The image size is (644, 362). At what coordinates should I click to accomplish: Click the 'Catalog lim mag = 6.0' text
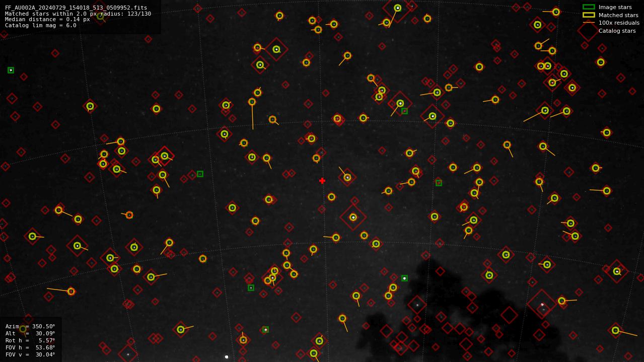coord(41,25)
